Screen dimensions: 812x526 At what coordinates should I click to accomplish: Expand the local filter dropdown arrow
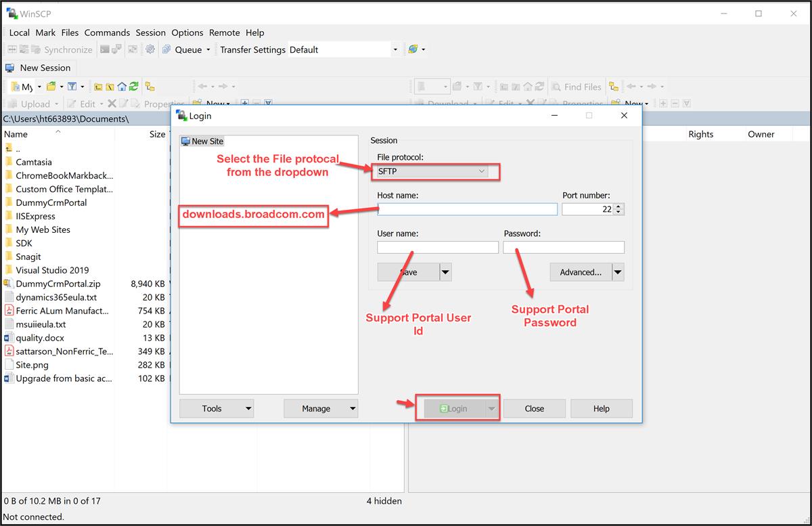coord(83,87)
